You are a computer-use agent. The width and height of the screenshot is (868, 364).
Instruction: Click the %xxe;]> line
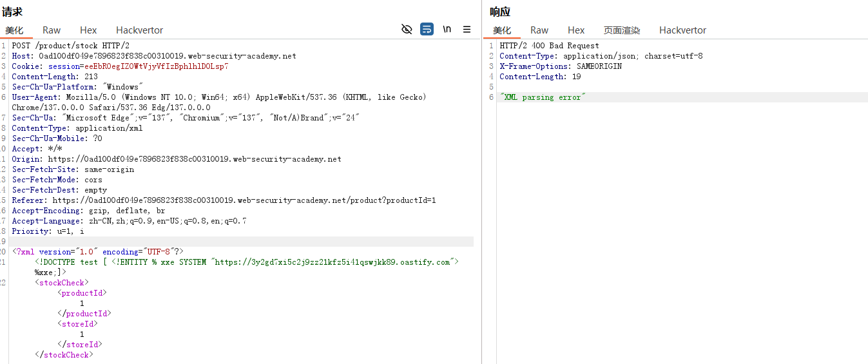coord(50,273)
